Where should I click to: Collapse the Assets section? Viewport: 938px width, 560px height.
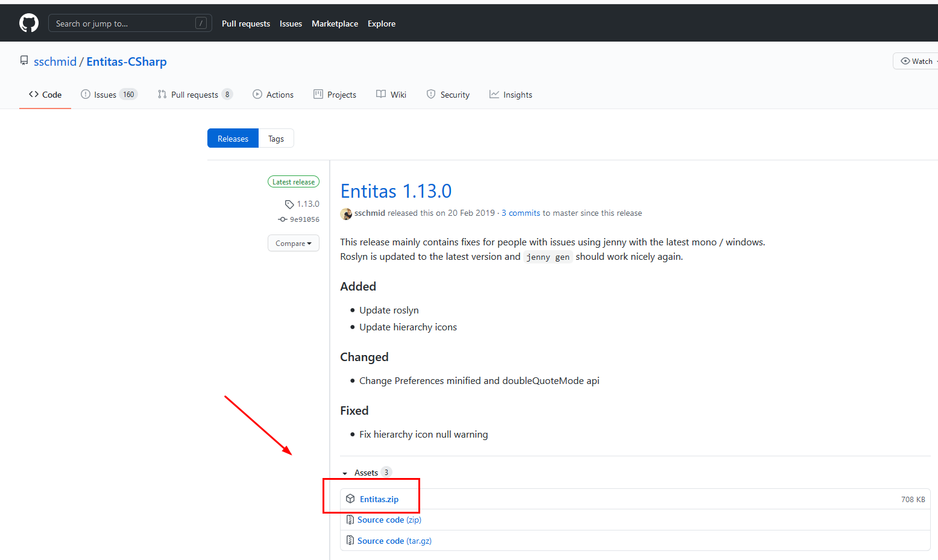pyautogui.click(x=345, y=473)
